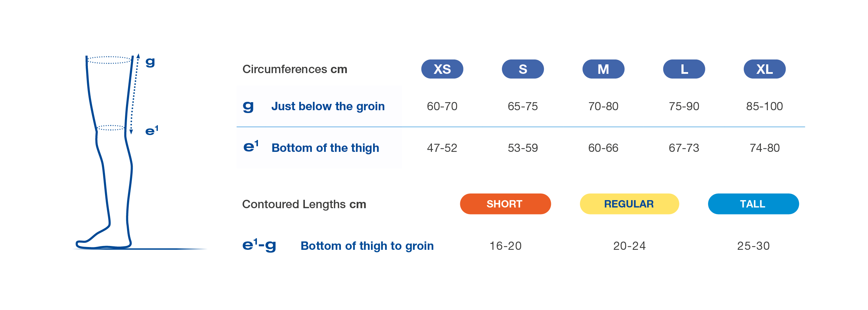The width and height of the screenshot is (868, 310).
Task: Click the 'Contoured Lengths cm' heading
Action: coord(304,204)
